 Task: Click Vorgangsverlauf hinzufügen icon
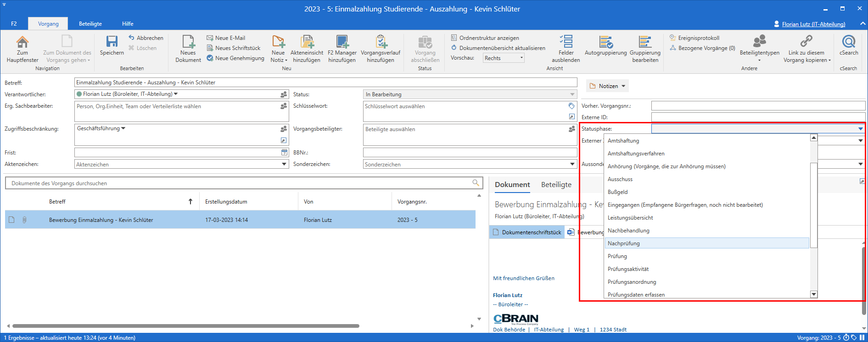tap(381, 42)
